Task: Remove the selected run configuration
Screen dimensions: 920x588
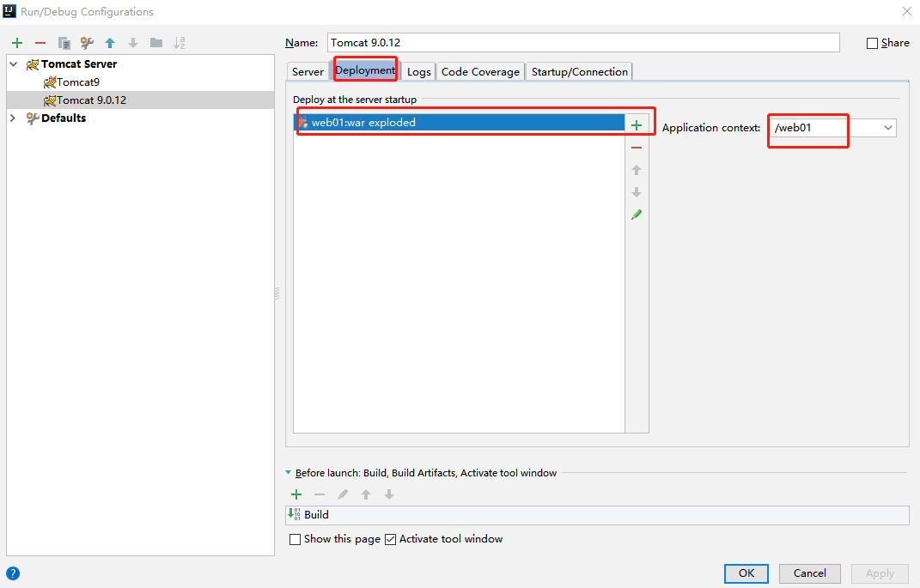Action: 40,43
